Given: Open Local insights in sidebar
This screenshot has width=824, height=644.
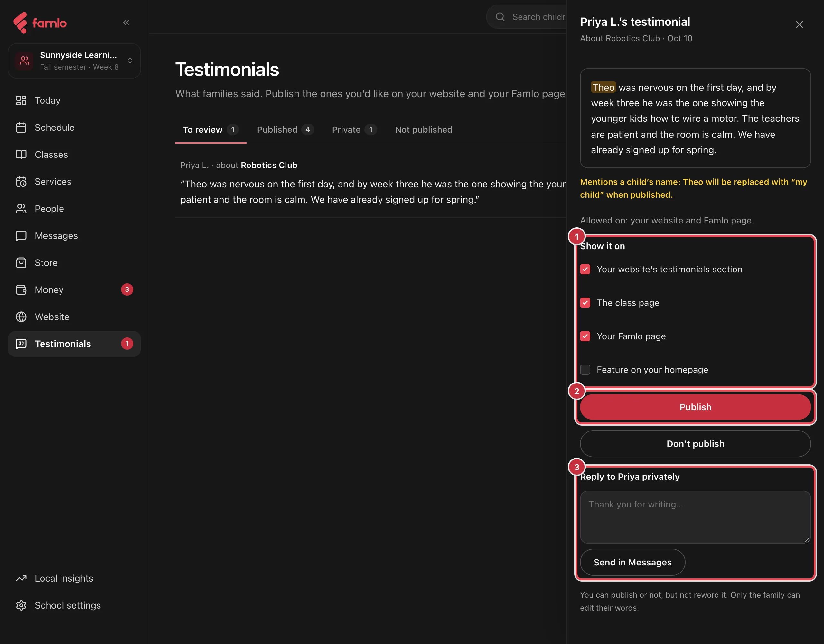Looking at the screenshot, I should coord(74,578).
